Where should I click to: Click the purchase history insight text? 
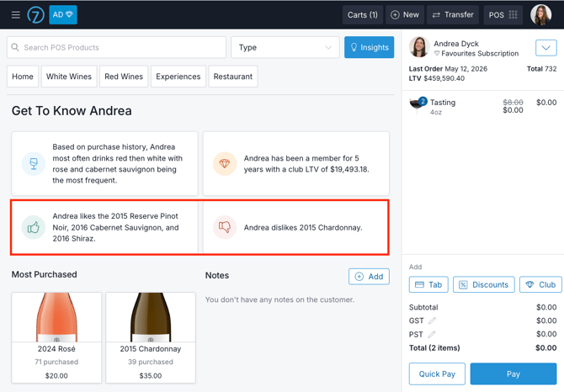[x=118, y=163]
